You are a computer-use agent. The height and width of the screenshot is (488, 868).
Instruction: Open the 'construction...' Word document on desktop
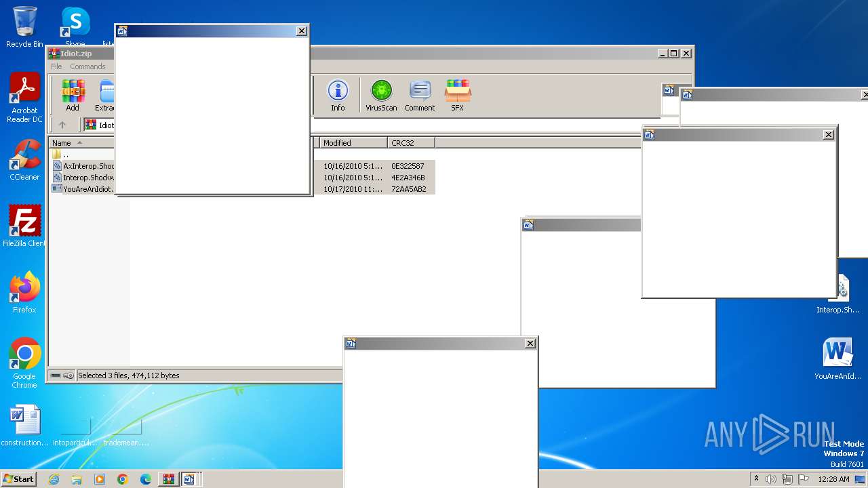(25, 426)
